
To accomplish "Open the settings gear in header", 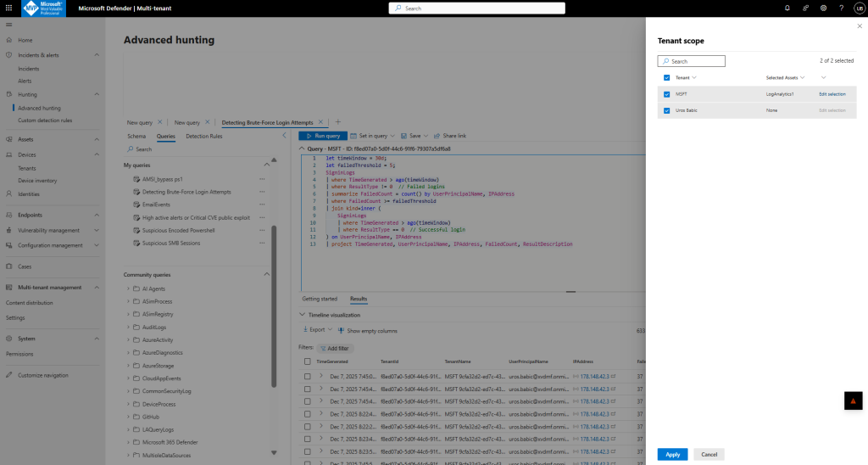I will tap(823, 8).
